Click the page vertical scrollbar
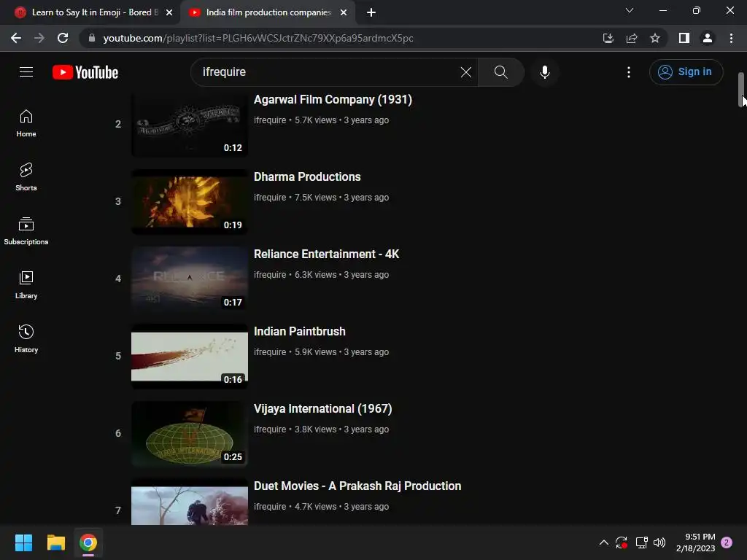 [x=741, y=90]
